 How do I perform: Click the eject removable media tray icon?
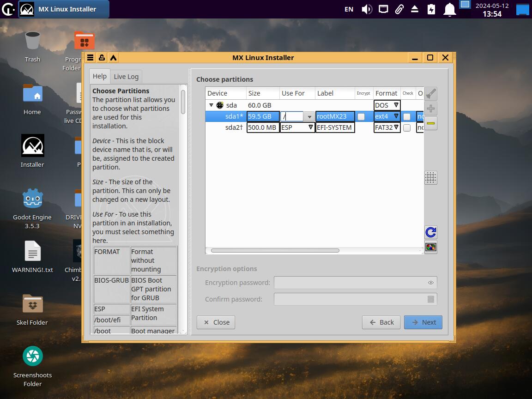pyautogui.click(x=415, y=9)
